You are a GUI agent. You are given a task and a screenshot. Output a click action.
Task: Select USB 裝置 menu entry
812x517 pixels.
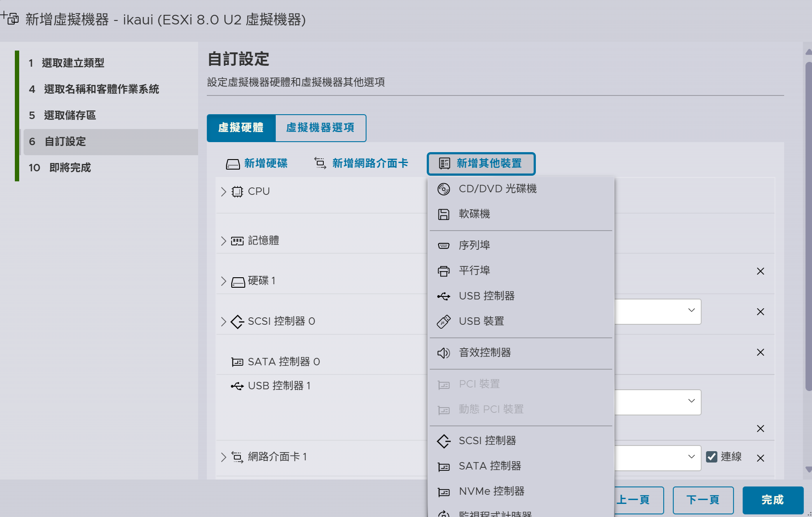[521, 321]
